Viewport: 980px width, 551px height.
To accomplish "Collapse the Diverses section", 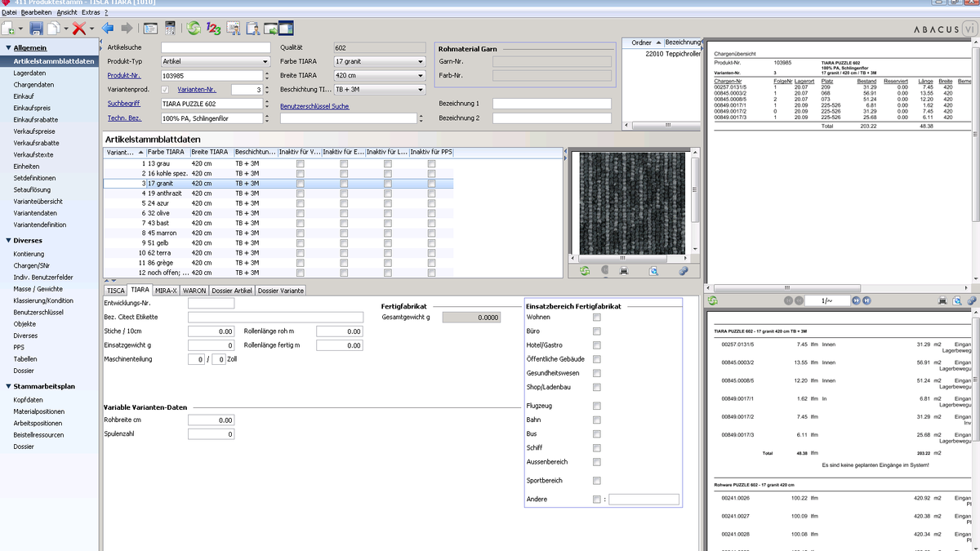I will pyautogui.click(x=8, y=241).
